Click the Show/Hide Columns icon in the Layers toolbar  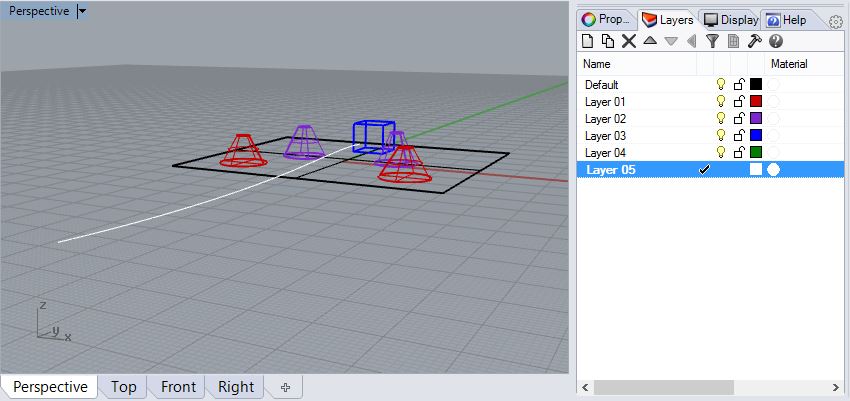[x=733, y=41]
